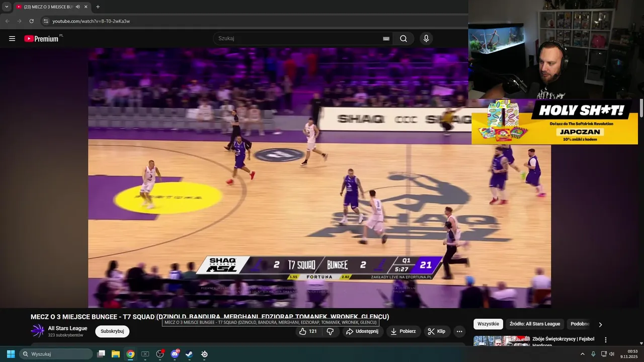Open volume control from system tray

(x=612, y=354)
